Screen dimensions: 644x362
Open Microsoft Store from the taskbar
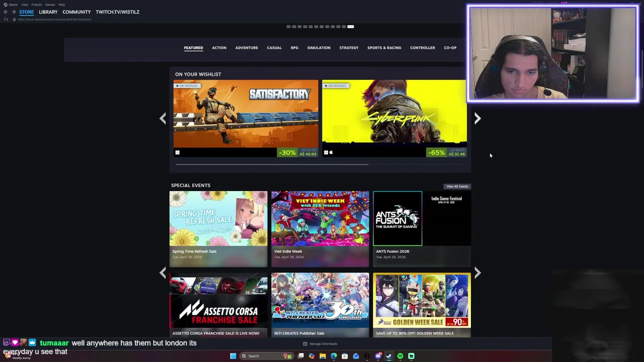(x=345, y=356)
